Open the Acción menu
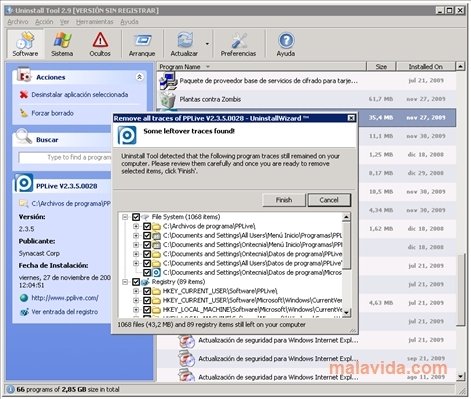 pos(44,22)
